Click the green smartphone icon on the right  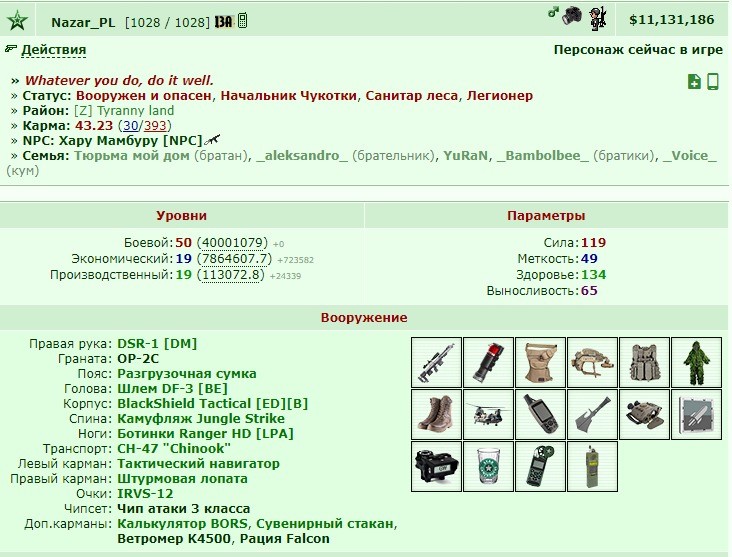pos(712,81)
